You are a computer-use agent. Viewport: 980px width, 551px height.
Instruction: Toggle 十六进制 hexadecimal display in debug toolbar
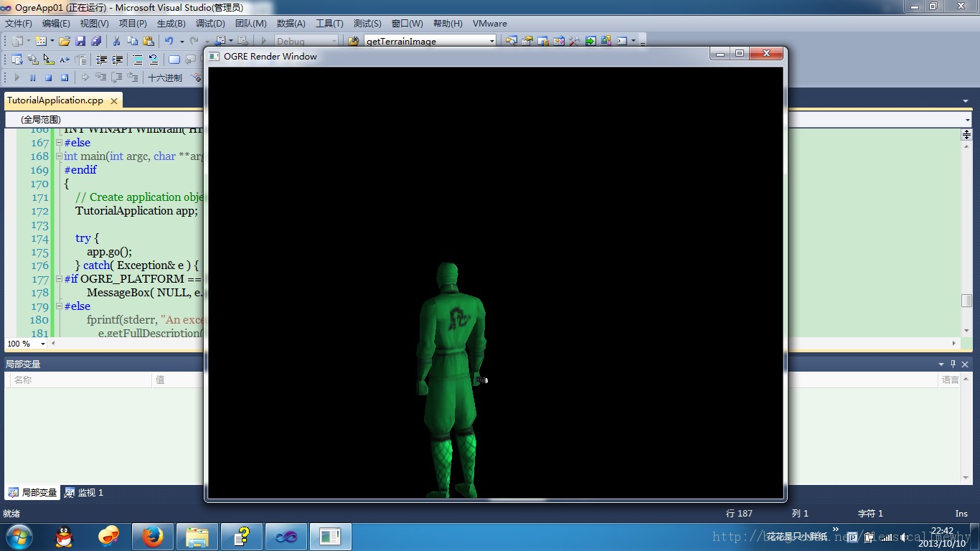click(x=165, y=77)
